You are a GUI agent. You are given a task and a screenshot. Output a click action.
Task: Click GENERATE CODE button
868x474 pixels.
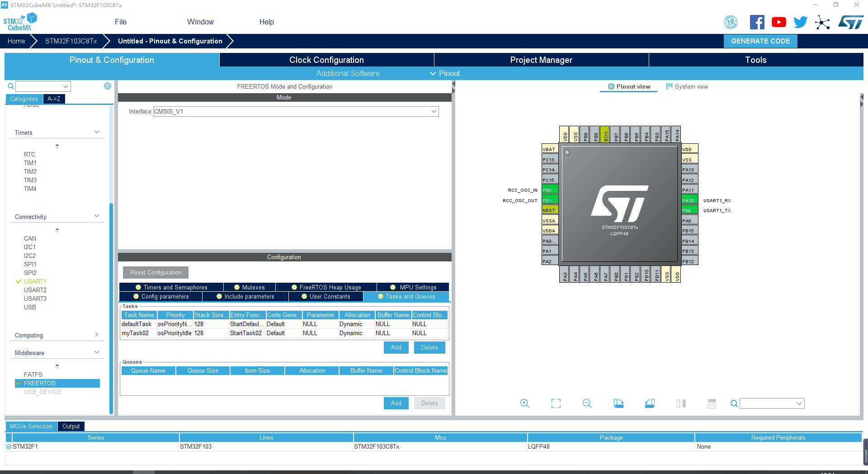pyautogui.click(x=760, y=41)
